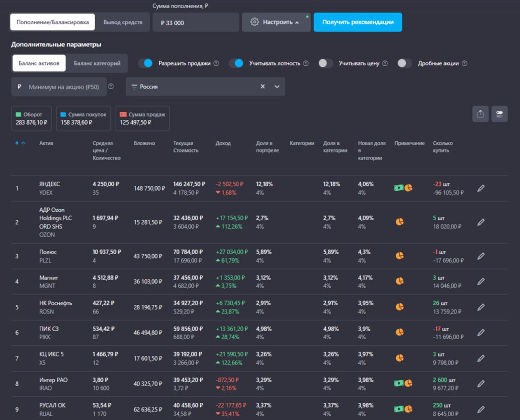Click the Актив column header

coord(46,143)
